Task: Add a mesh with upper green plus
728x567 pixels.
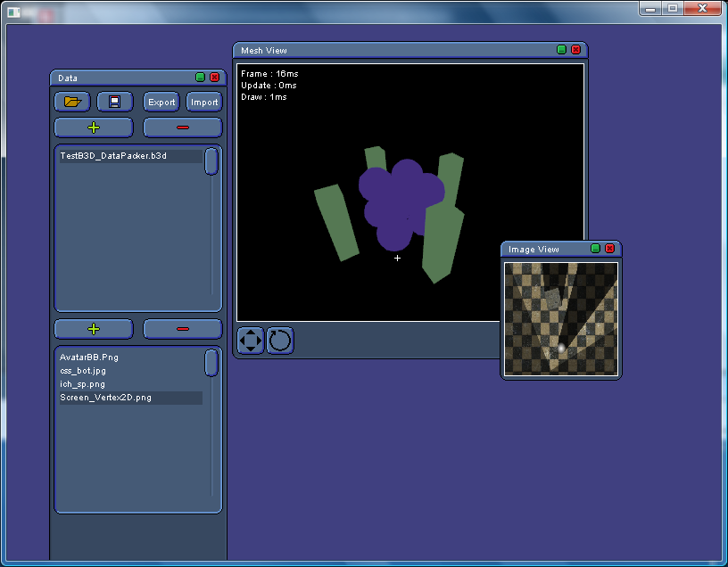Action: pyautogui.click(x=94, y=127)
